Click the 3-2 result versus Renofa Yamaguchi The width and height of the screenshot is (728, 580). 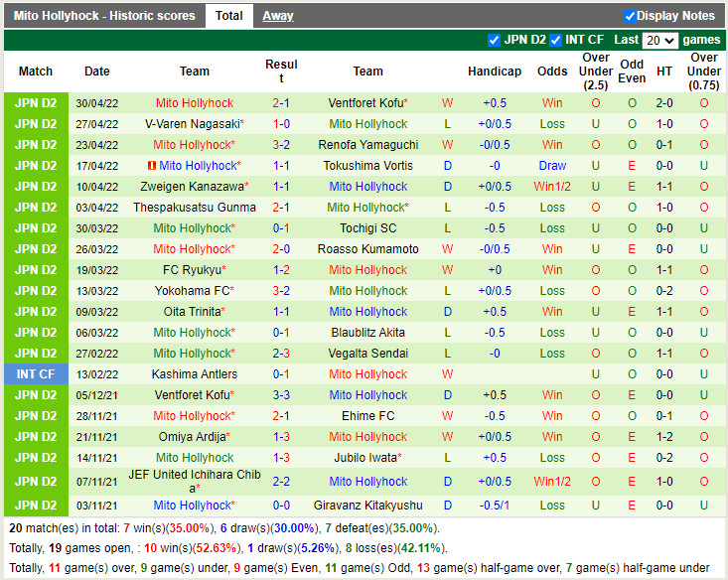[x=281, y=145]
